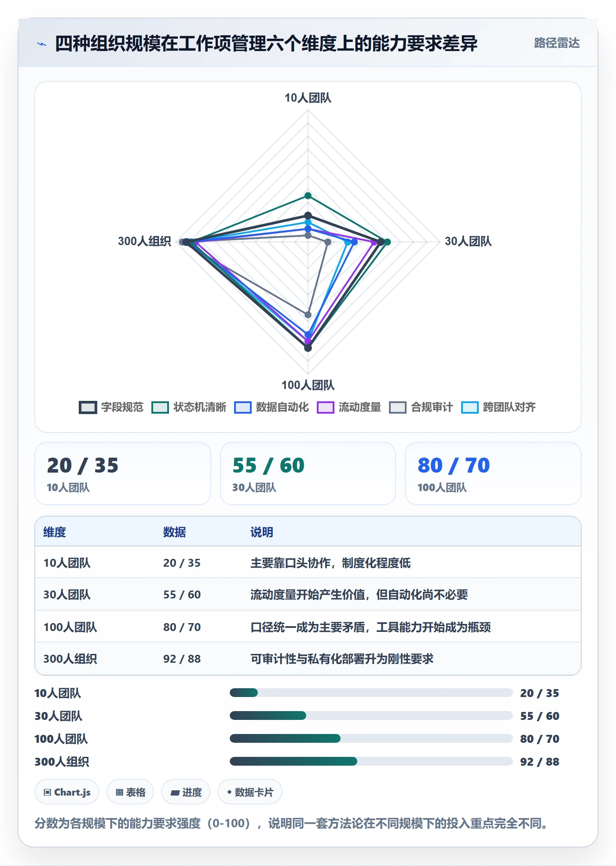
Task: Click the 300人组织 axis label on the radar
Action: (x=144, y=241)
